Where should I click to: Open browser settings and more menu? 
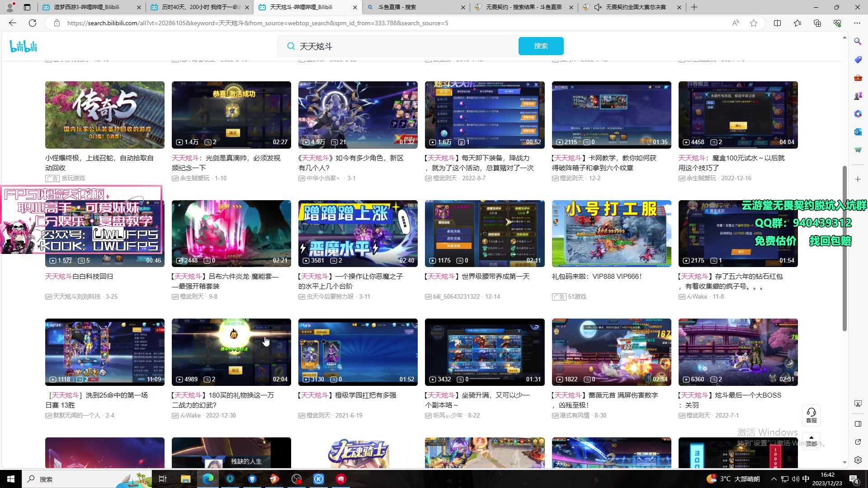point(857,23)
